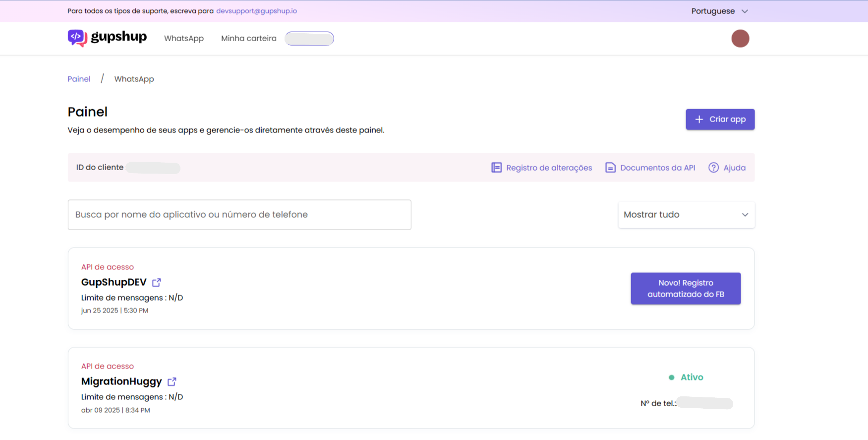Click the Registro de alterações icon
Screen dimensions: 868x440
point(496,168)
